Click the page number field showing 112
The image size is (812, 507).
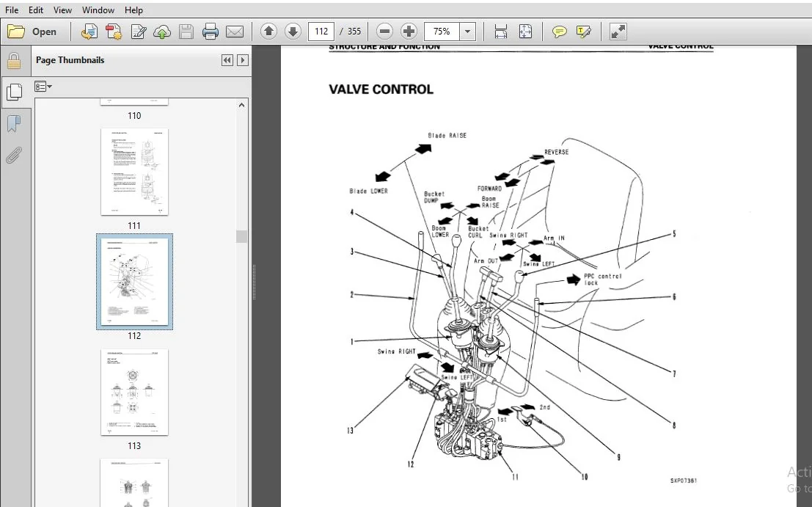321,32
